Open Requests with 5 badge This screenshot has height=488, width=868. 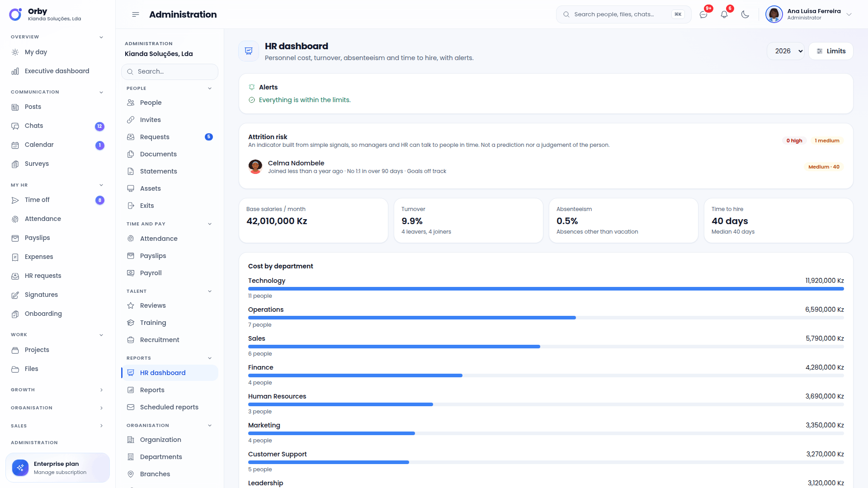(170, 137)
